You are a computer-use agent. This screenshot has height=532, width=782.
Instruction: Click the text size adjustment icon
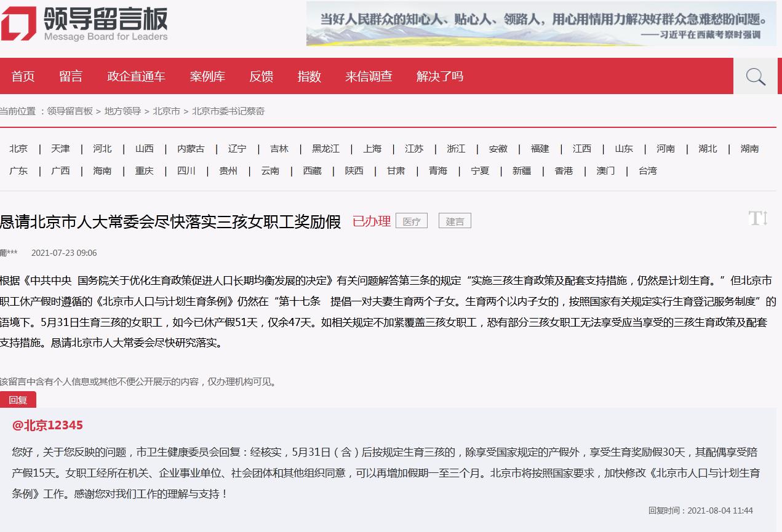click(x=757, y=218)
